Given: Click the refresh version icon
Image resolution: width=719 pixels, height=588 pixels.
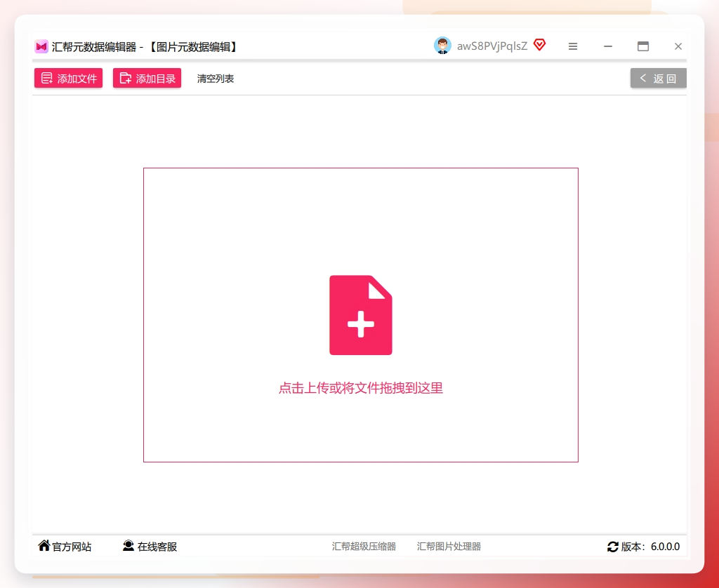Looking at the screenshot, I should 612,547.
